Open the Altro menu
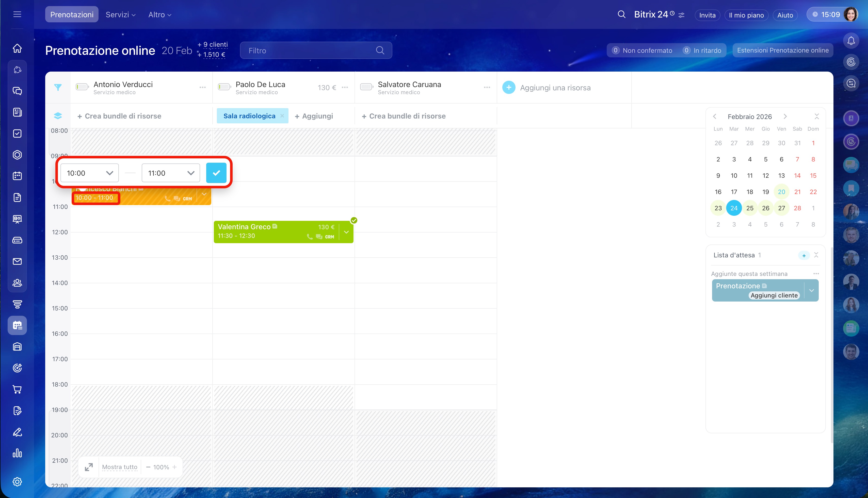The width and height of the screenshot is (868, 498). (159, 15)
